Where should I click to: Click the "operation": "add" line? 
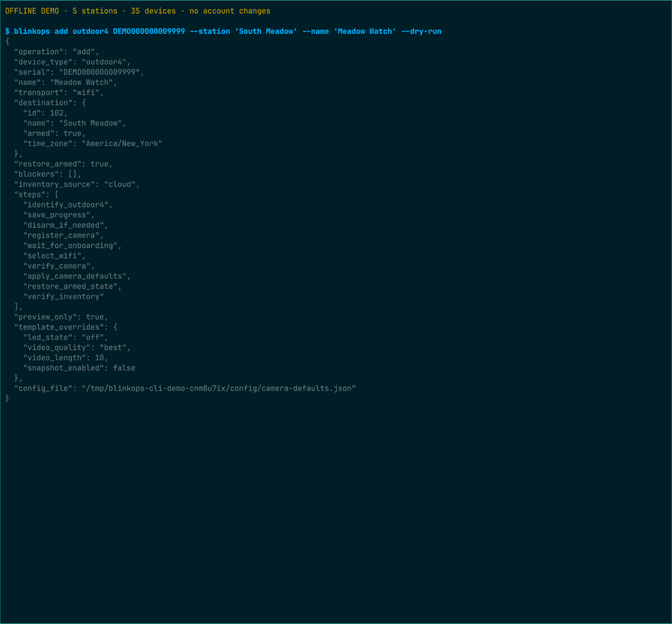(57, 52)
